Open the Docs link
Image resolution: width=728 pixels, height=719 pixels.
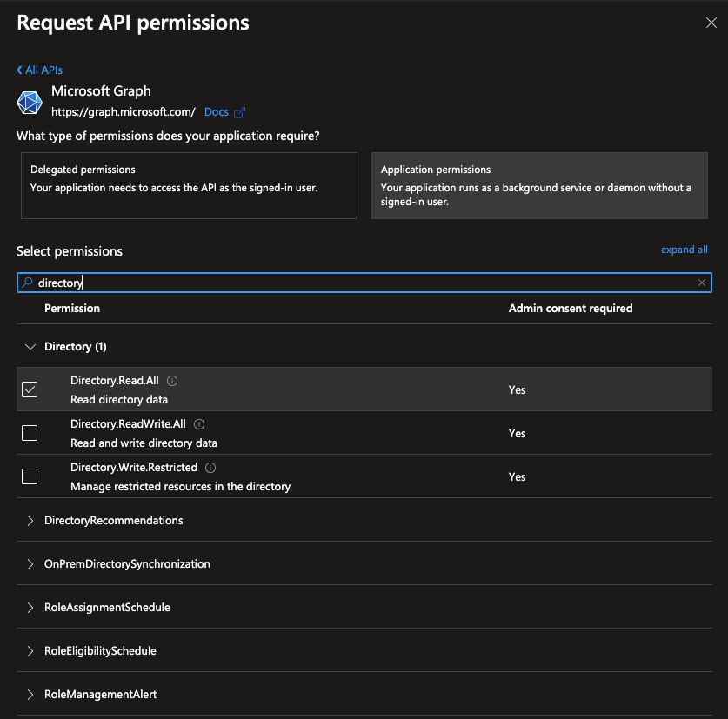coord(217,112)
